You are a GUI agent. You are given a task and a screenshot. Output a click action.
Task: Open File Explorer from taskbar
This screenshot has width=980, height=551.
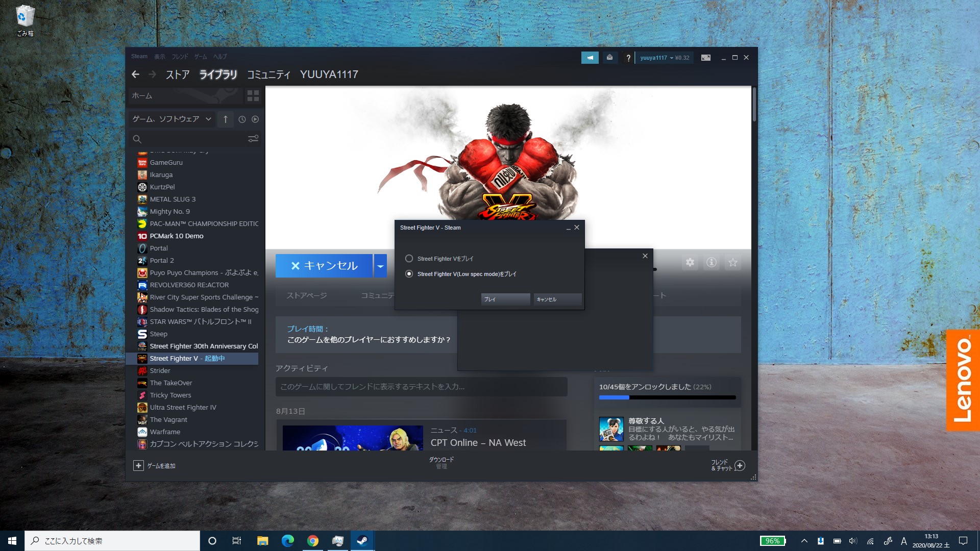pos(262,541)
